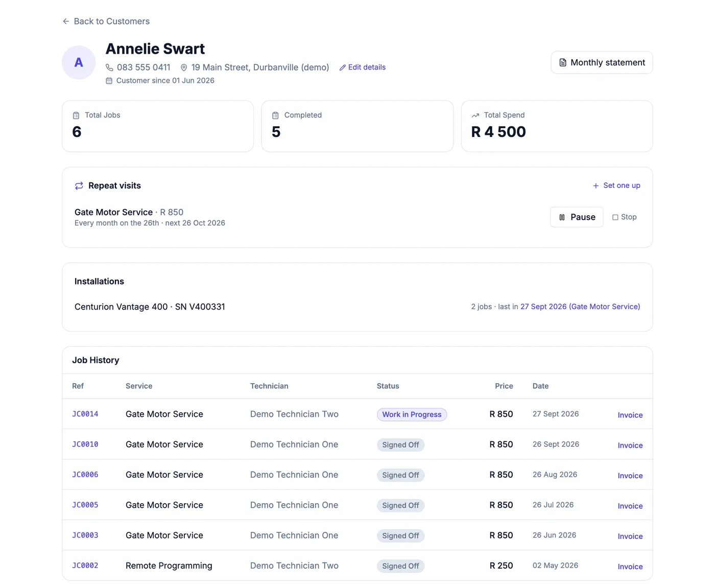Click the document icon in Monthly statement button

click(563, 62)
